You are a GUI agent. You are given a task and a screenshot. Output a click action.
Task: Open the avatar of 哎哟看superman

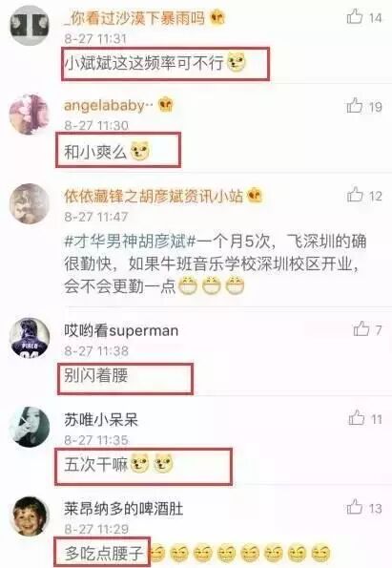point(29,338)
